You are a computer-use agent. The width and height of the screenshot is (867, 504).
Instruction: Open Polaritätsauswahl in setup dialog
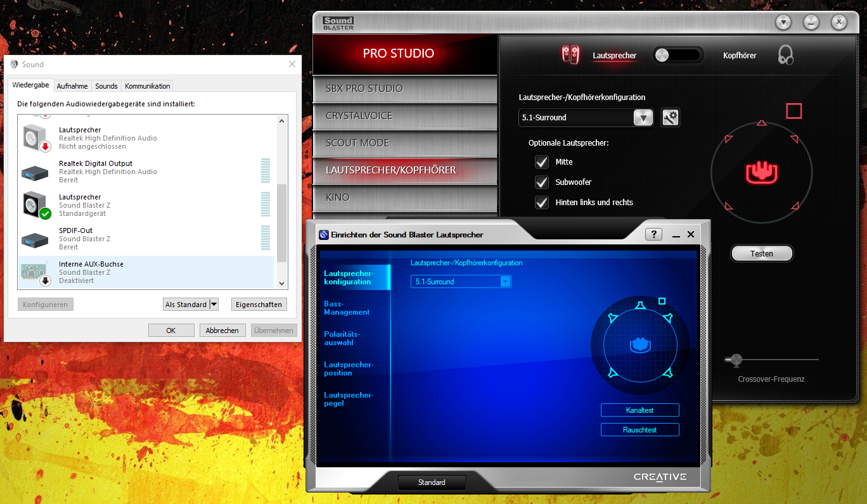click(x=342, y=338)
